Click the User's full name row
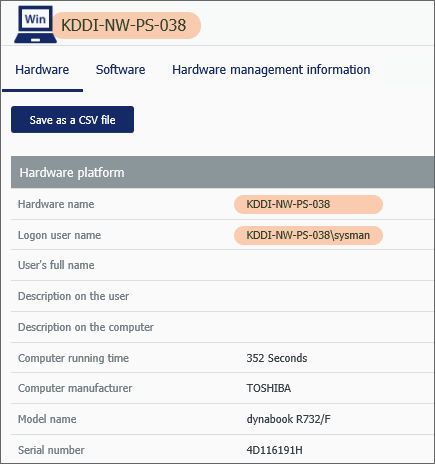 [223, 265]
